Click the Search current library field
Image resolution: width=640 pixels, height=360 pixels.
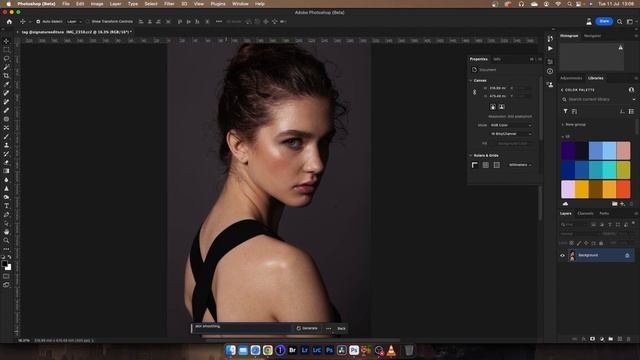[596, 100]
